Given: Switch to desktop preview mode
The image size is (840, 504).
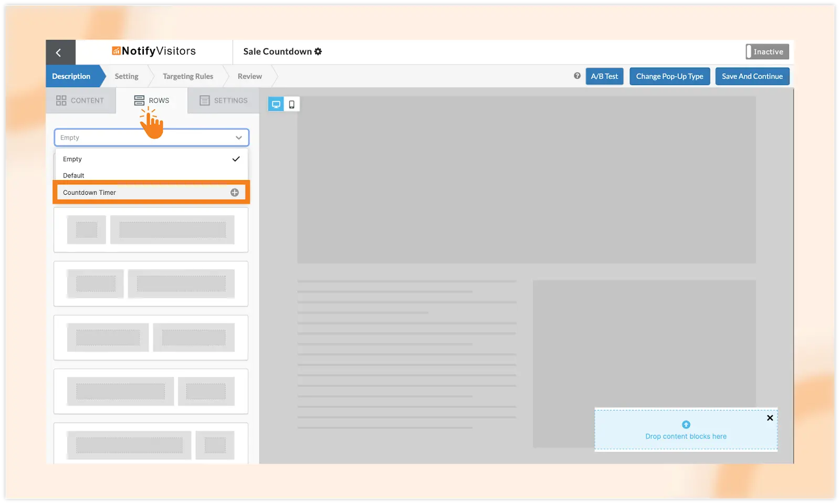Looking at the screenshot, I should tap(276, 104).
